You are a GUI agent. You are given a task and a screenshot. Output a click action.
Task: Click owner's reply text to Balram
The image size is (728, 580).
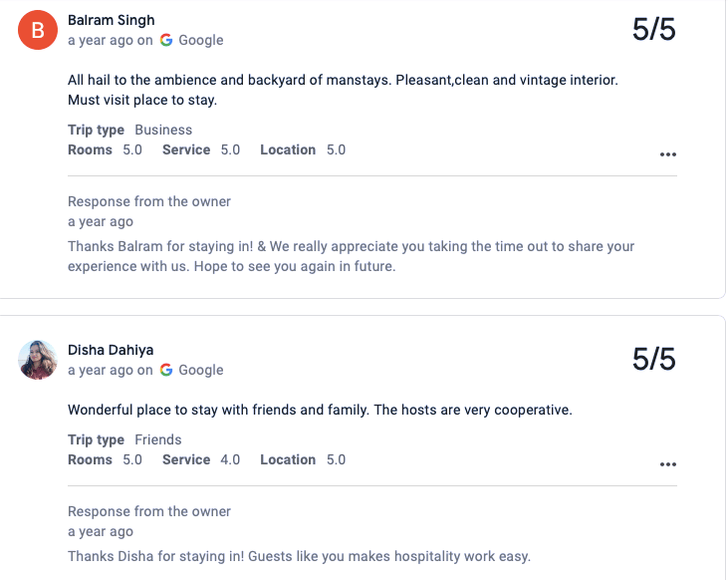pyautogui.click(x=351, y=256)
